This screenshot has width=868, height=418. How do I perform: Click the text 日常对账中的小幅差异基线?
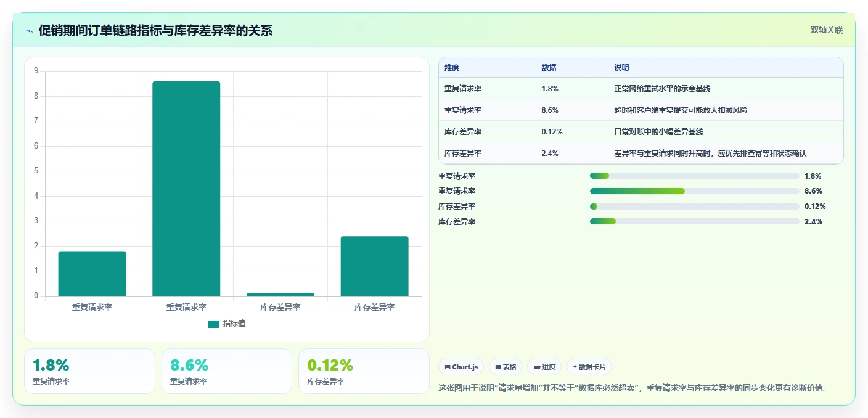click(658, 132)
